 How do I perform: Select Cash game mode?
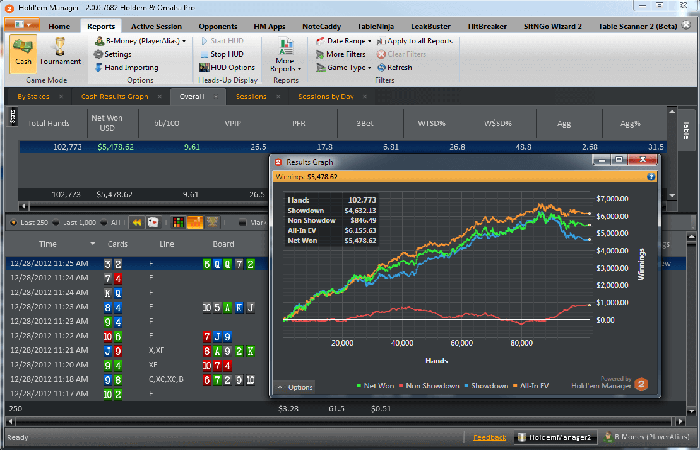click(24, 53)
